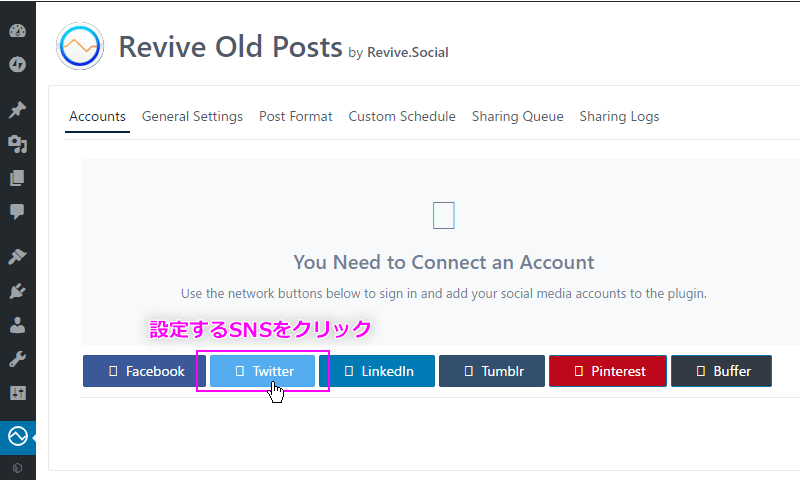The image size is (800, 480).
Task: Open the Users sidebar icon
Action: (x=17, y=325)
